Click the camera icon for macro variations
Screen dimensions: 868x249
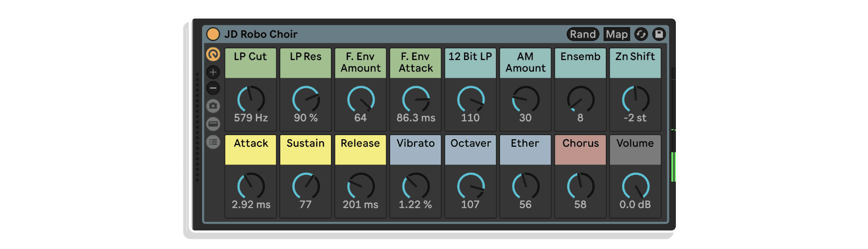click(x=213, y=106)
